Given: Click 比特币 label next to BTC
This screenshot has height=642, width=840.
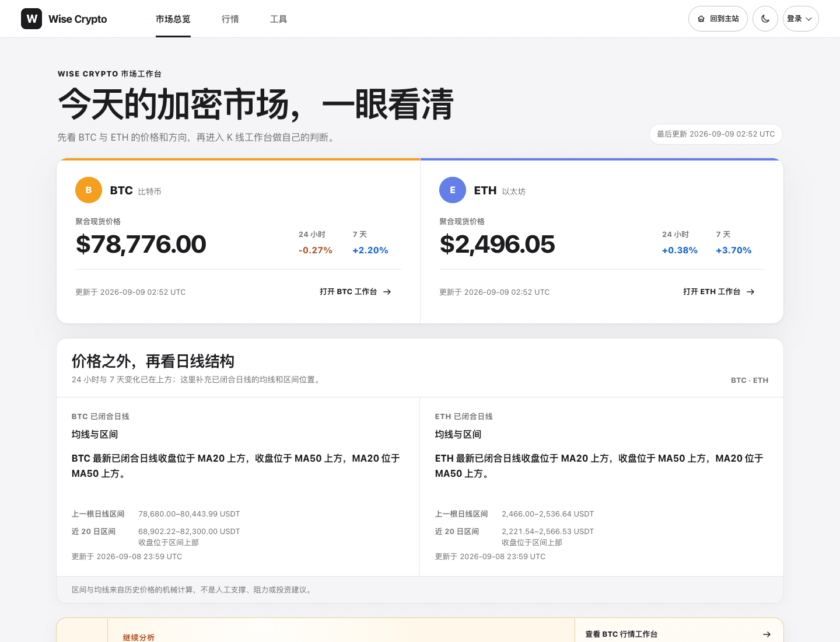Looking at the screenshot, I should 150,191.
